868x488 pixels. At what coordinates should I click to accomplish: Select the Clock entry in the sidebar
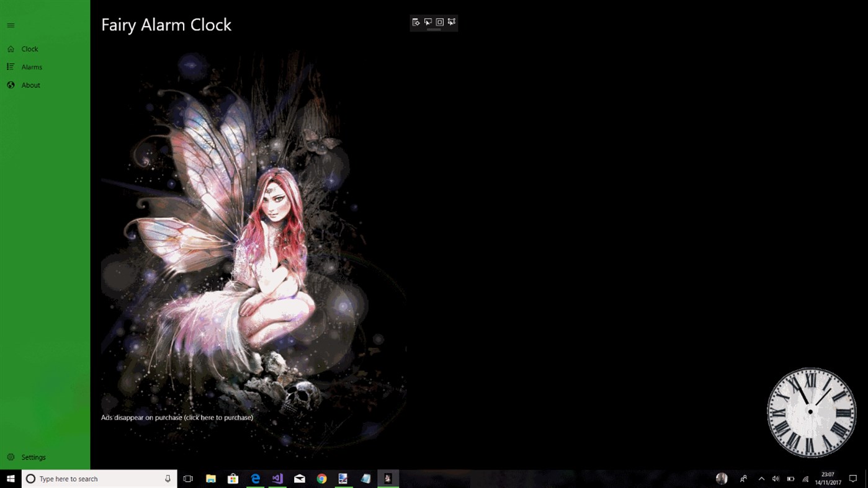(x=30, y=48)
